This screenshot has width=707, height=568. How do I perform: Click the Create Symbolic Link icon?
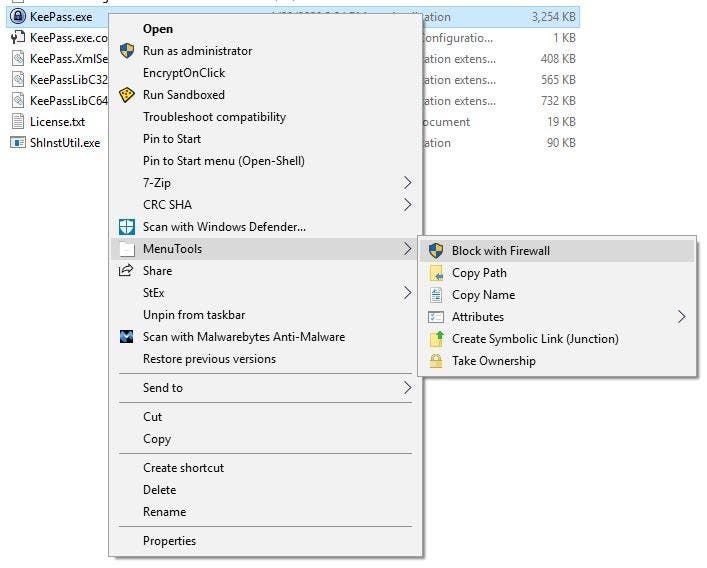tap(436, 339)
